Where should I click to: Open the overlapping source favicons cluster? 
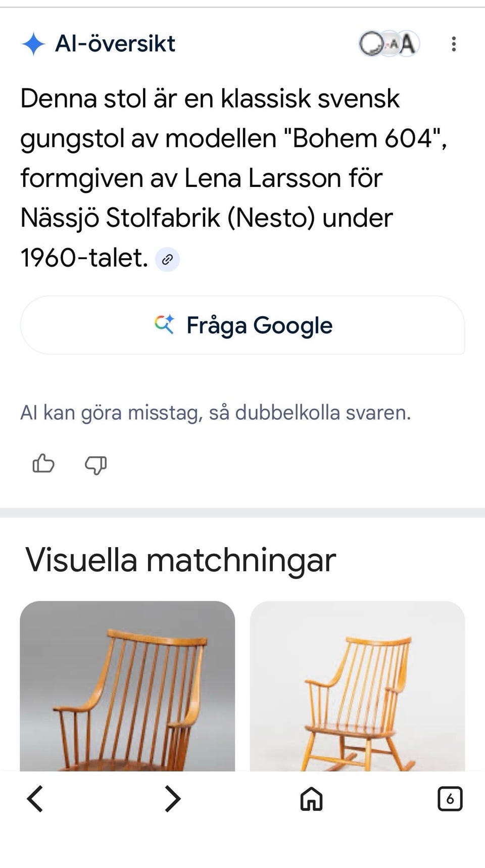tap(389, 44)
